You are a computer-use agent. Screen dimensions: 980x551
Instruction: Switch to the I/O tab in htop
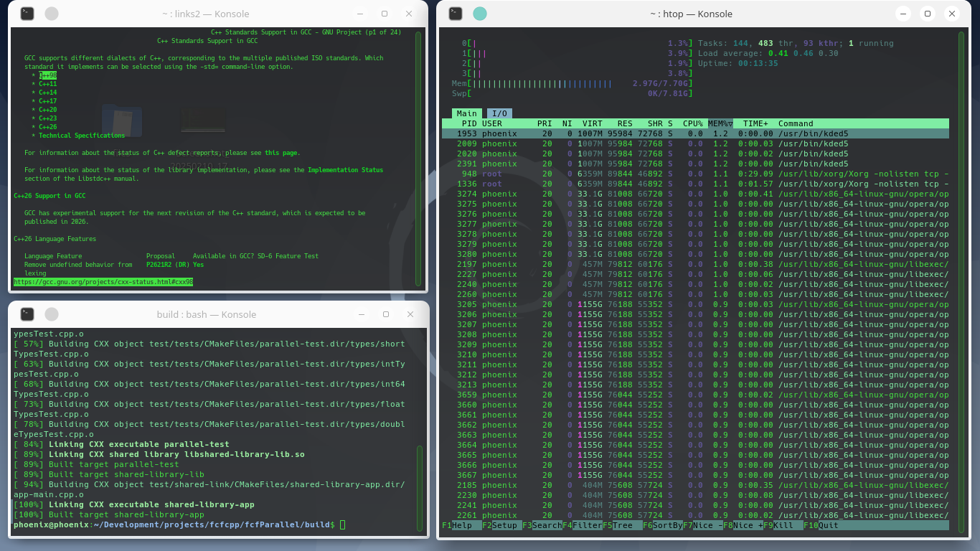coord(499,113)
